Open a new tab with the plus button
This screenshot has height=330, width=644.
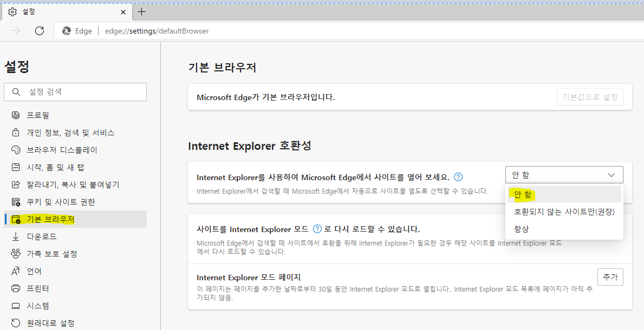(142, 12)
